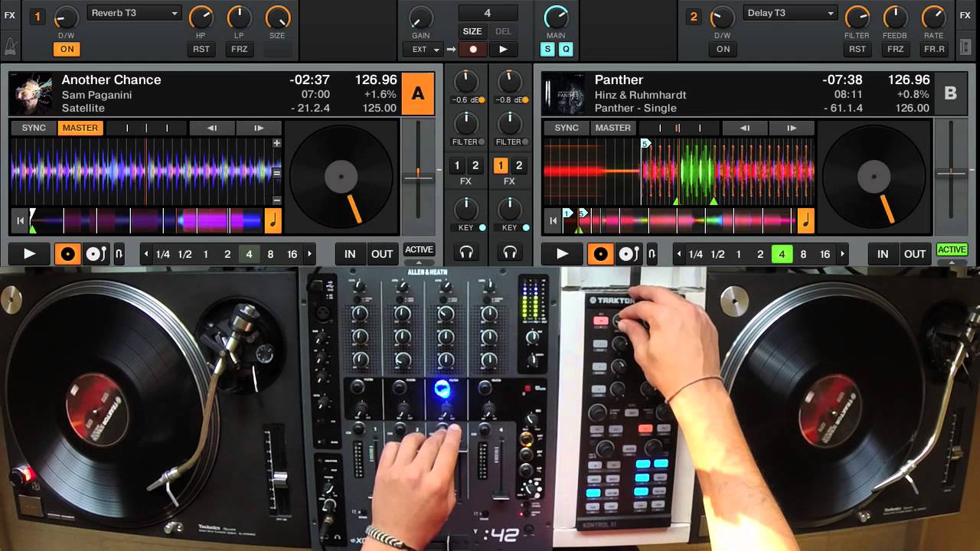Click Deck A tempo bend left arrow
Image resolution: width=980 pixels, height=551 pixels.
[x=211, y=128]
